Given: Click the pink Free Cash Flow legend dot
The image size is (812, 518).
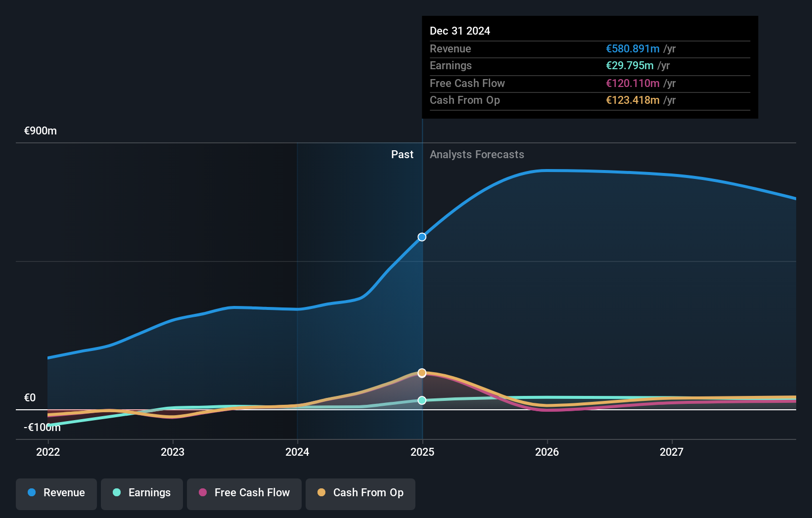Looking at the screenshot, I should [203, 493].
